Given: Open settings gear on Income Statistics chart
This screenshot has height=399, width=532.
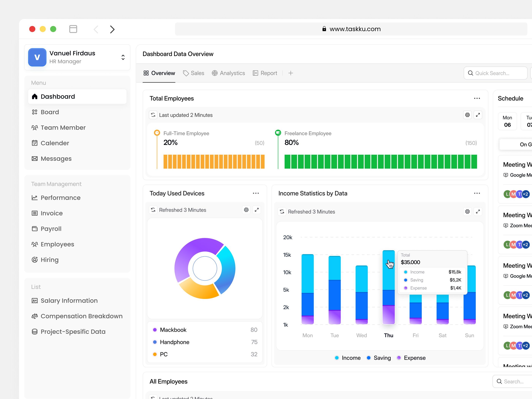Looking at the screenshot, I should point(467,211).
